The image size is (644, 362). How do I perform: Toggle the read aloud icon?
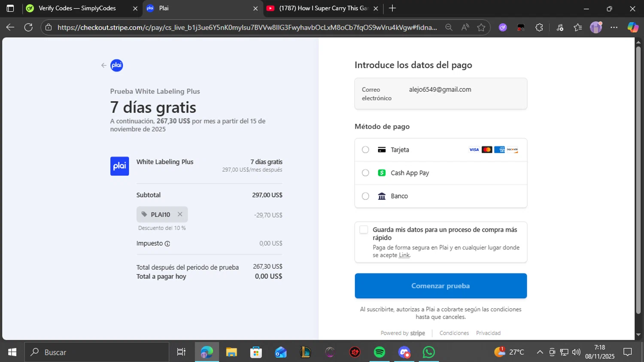[465, 27]
